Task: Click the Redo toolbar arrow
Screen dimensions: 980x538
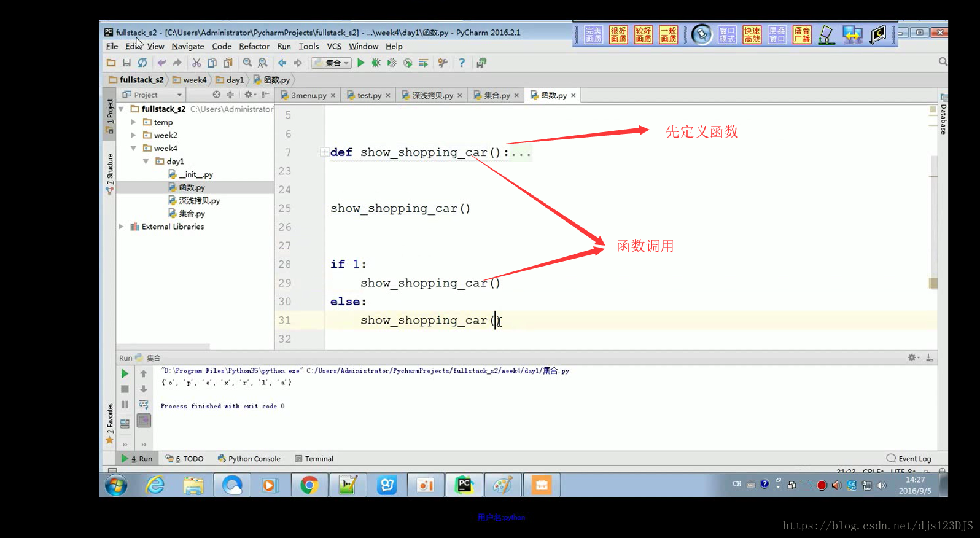Action: pyautogui.click(x=177, y=63)
